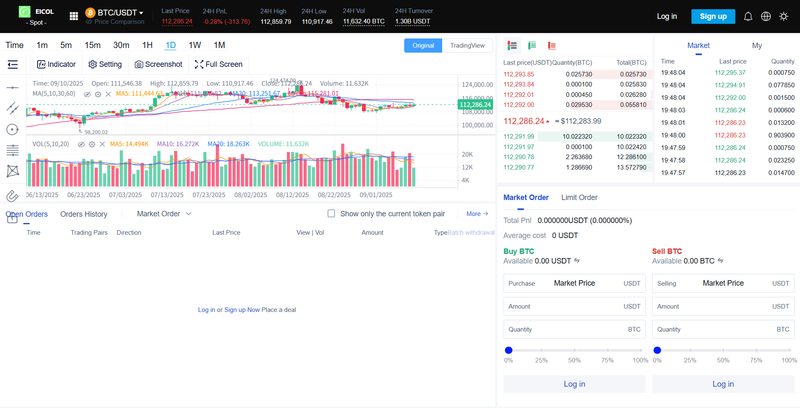The width and height of the screenshot is (800, 408).
Task: Switch chart to Full Screen
Action: click(x=218, y=64)
